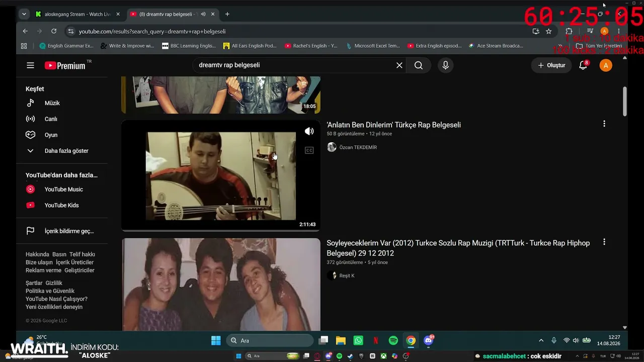The width and height of the screenshot is (644, 362).
Task: Open options for Soyleyeceklerim Var video
Action: coord(604,242)
